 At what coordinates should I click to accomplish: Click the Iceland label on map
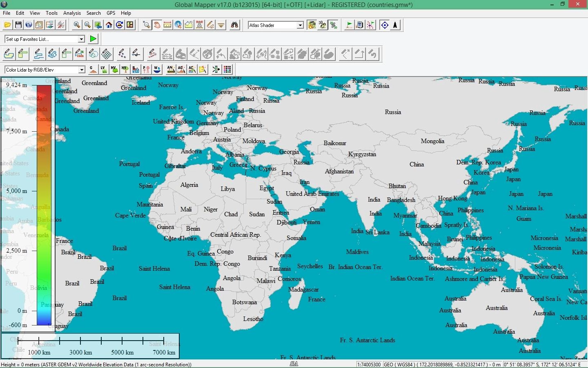140,103
